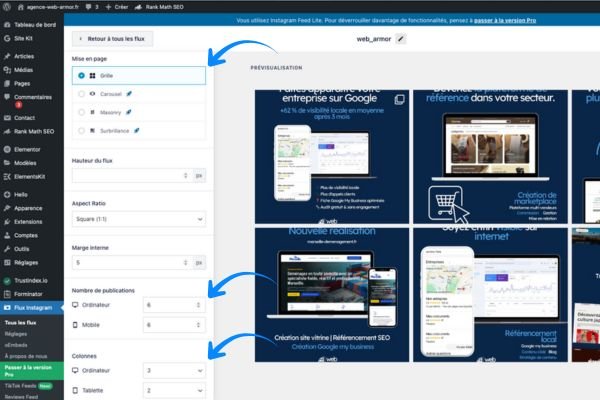
Task: Open the Créer menu in admin bar
Action: pyautogui.click(x=117, y=7)
